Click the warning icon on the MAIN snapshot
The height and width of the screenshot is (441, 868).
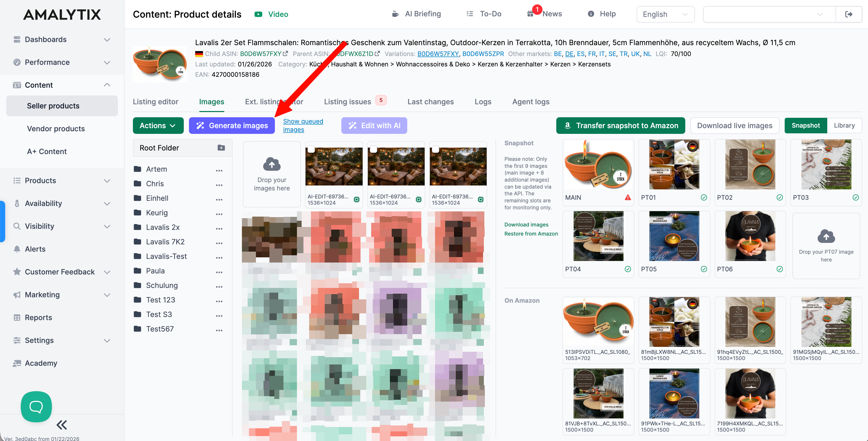coord(628,198)
